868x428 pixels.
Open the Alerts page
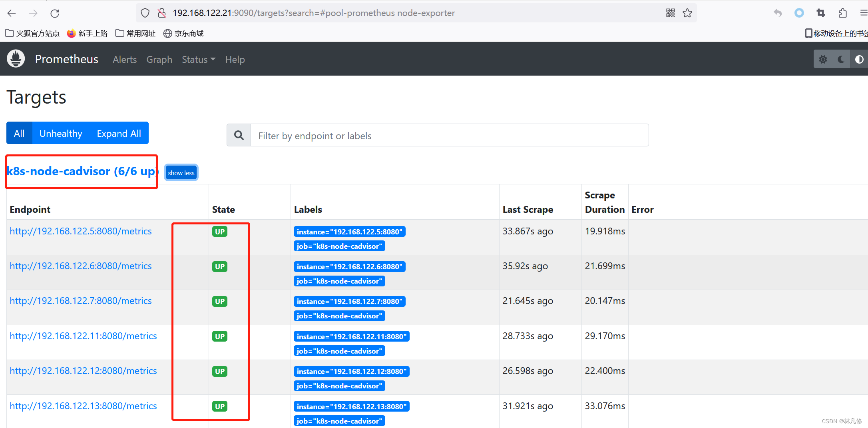tap(125, 60)
